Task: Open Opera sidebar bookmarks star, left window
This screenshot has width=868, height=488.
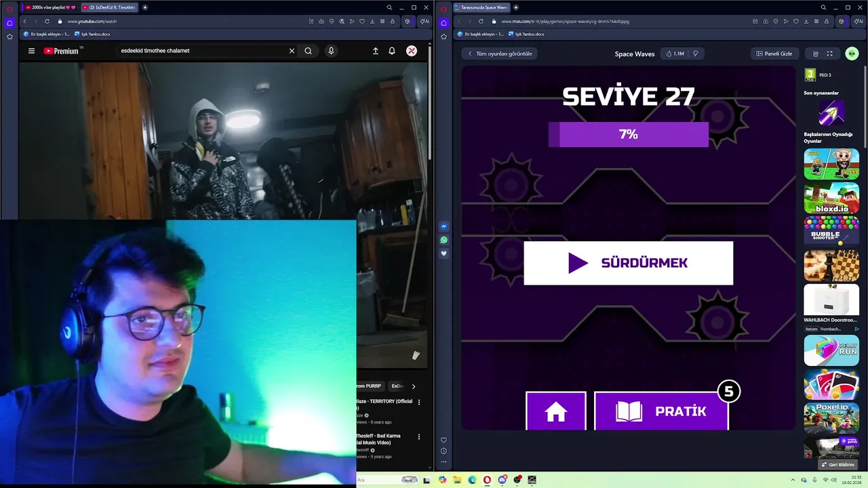Action: tap(9, 37)
